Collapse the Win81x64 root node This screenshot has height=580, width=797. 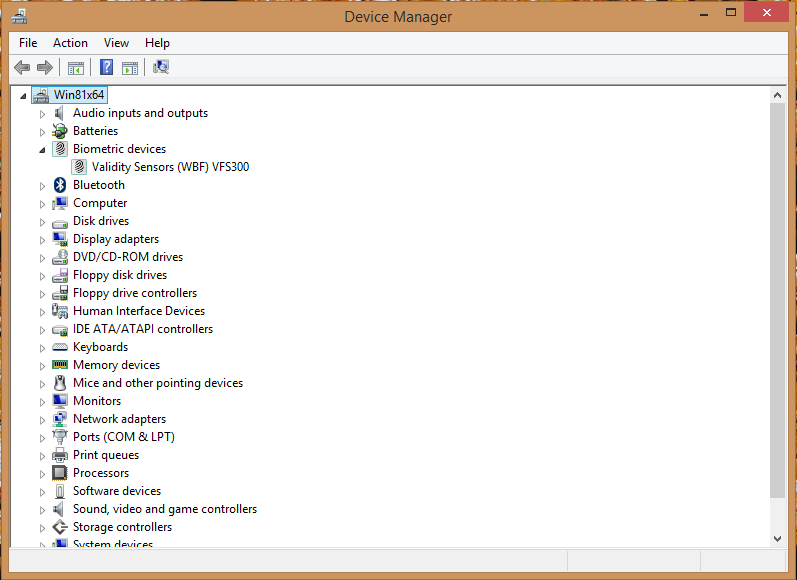pos(23,96)
